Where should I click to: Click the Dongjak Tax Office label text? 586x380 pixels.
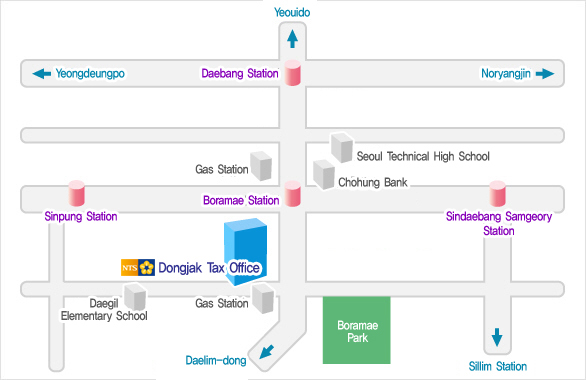pyautogui.click(x=209, y=268)
